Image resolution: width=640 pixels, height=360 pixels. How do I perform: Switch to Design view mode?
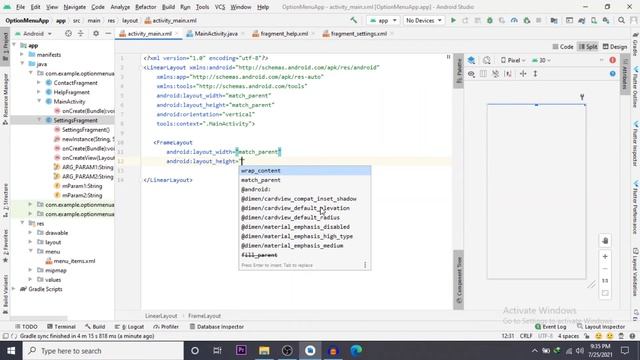tap(615, 47)
